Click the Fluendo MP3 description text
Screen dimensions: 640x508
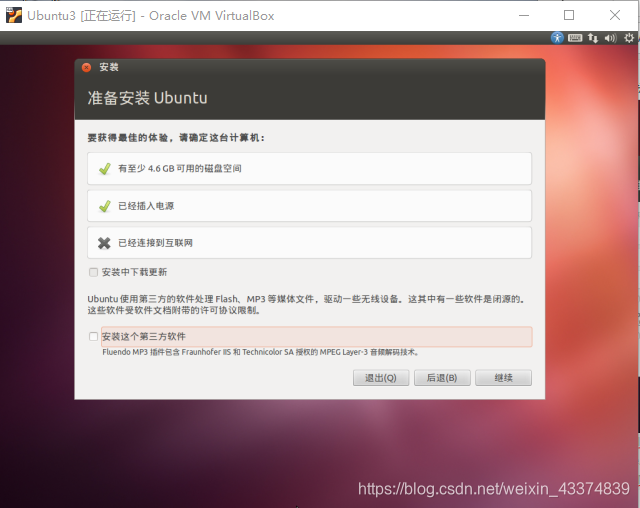[260, 352]
